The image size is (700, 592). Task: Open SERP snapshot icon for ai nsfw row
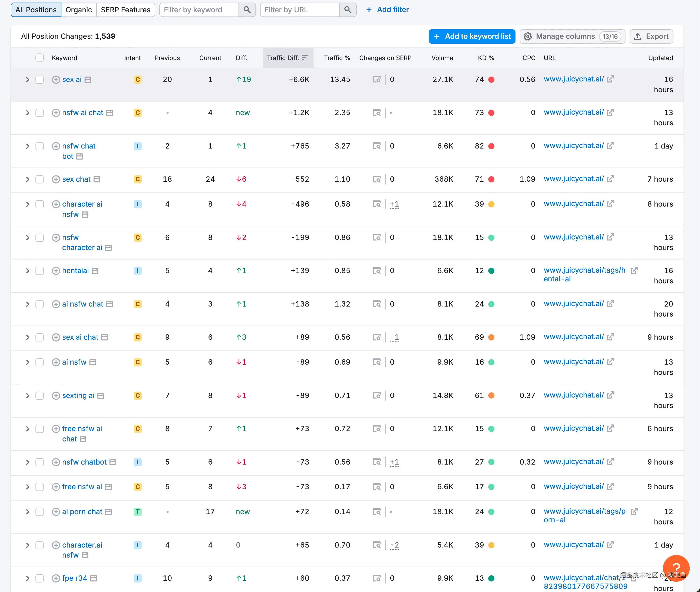point(377,362)
